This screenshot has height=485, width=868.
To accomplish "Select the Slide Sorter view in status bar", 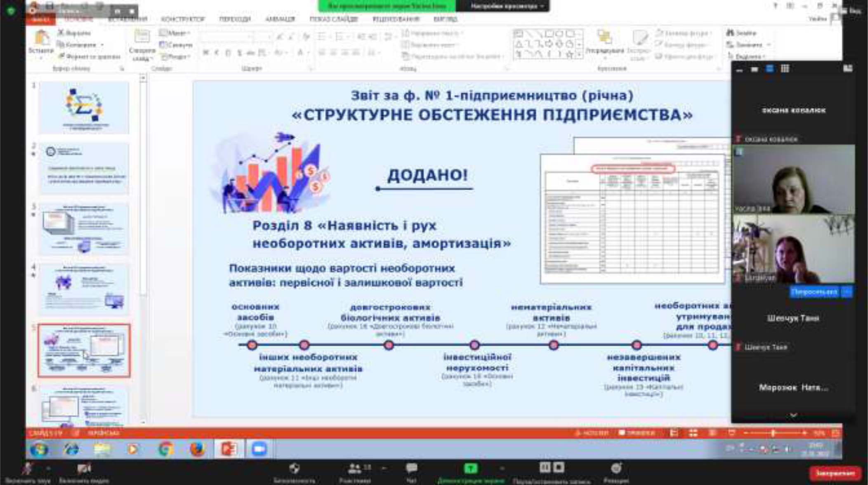I will point(693,433).
